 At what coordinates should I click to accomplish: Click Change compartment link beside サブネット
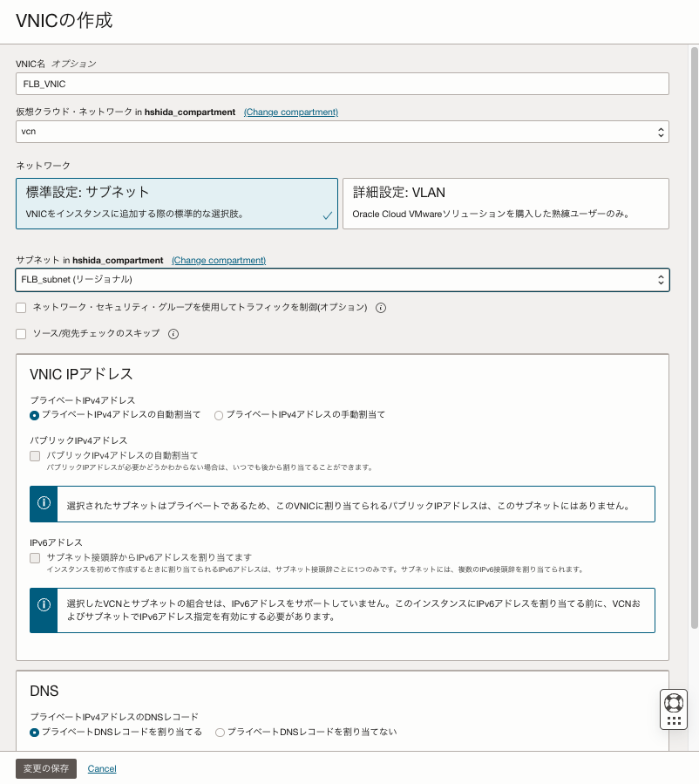(219, 260)
